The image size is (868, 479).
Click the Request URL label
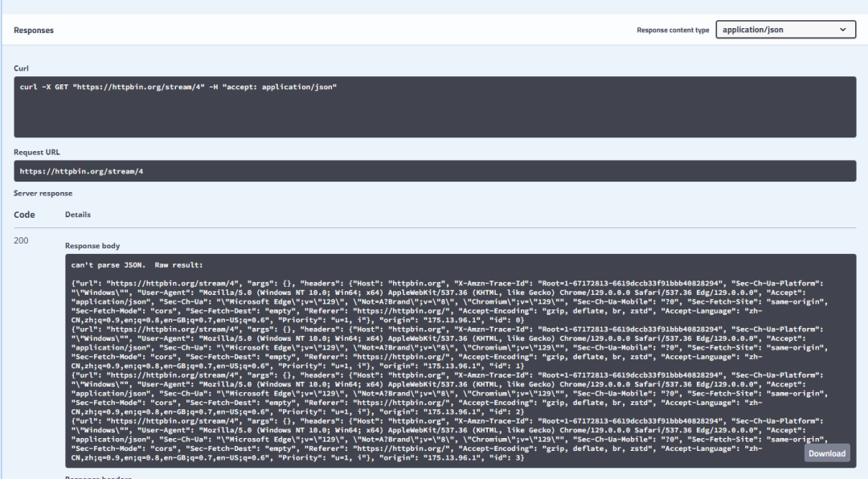pos(37,152)
